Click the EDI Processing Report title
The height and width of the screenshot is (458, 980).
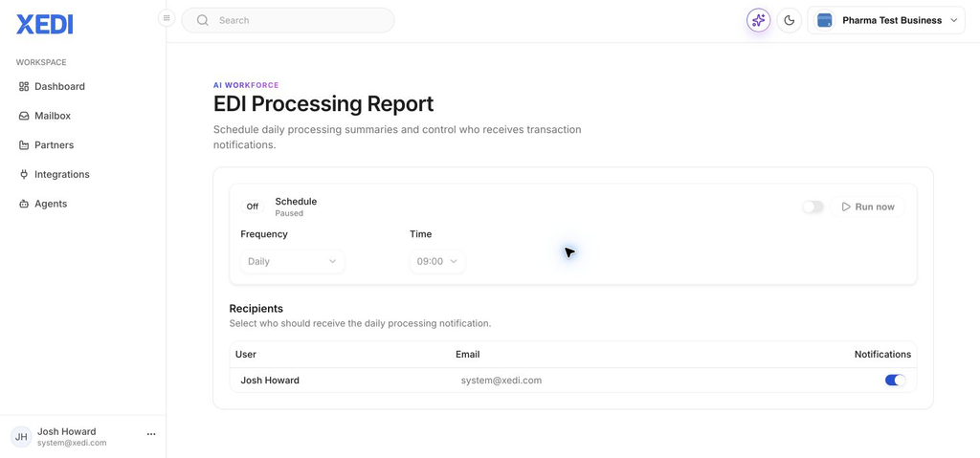click(323, 103)
